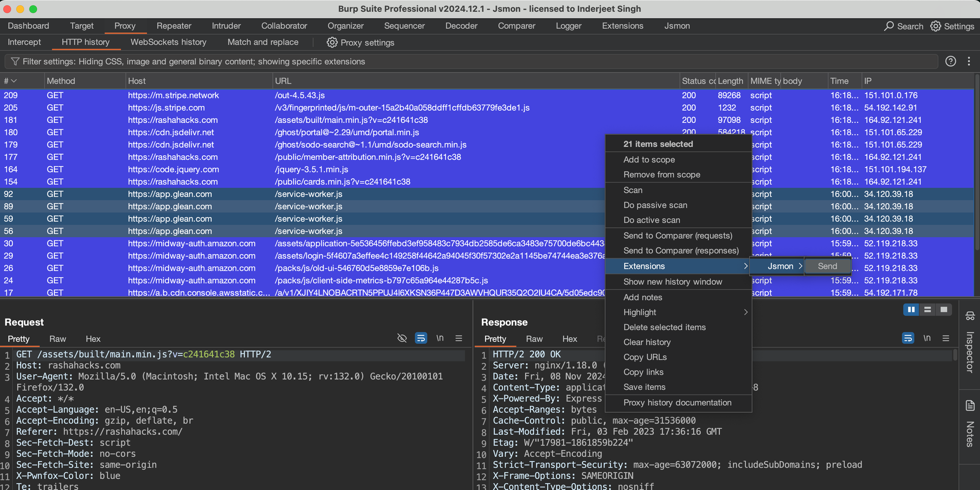Screen dimensions: 980x490
Task: Click the Send button beside Jsmon
Action: tap(827, 266)
